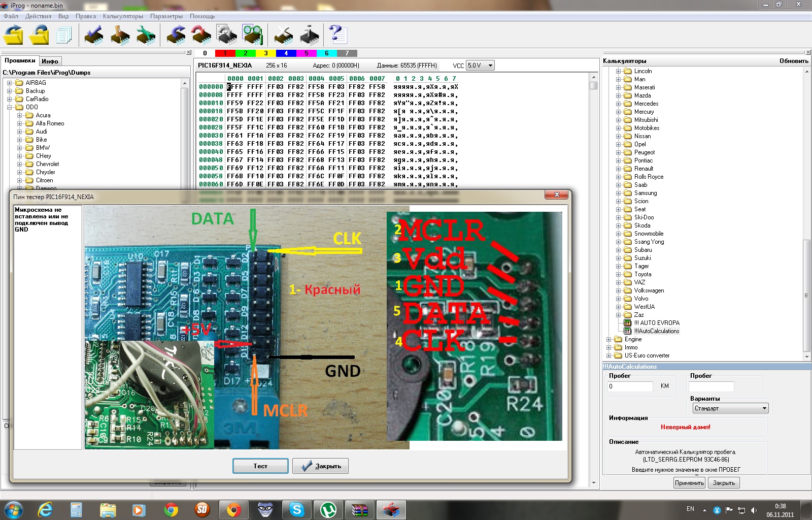
Task: Expand the Toyota calculators folder
Action: coord(619,274)
